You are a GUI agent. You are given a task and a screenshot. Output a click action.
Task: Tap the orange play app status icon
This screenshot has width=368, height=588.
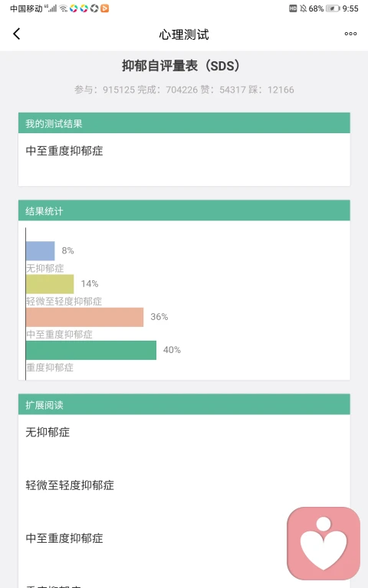tap(105, 8)
